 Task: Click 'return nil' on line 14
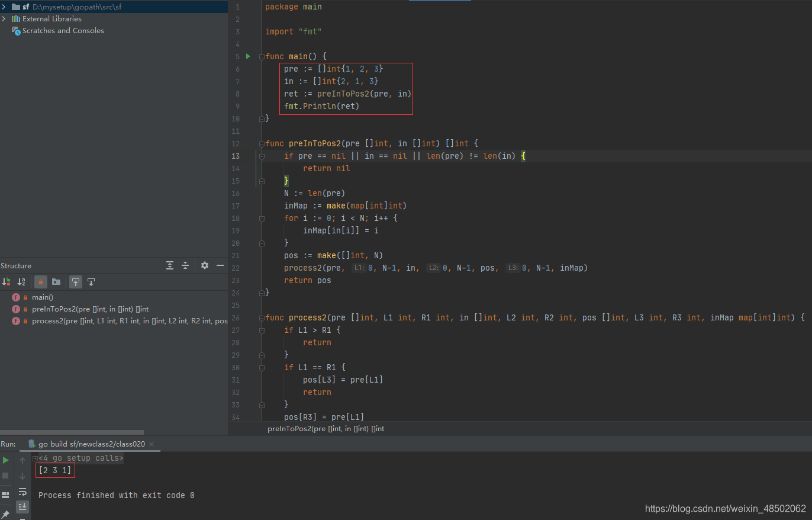[x=327, y=169]
